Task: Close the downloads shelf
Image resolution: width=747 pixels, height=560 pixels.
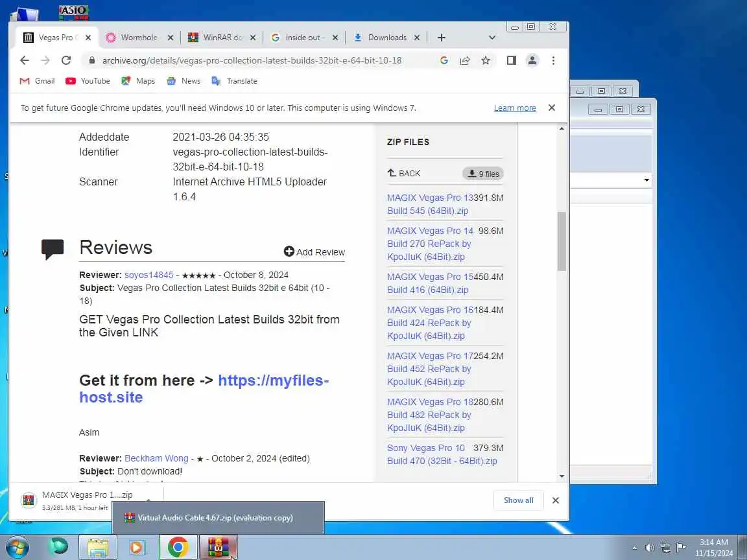Action: click(x=556, y=500)
